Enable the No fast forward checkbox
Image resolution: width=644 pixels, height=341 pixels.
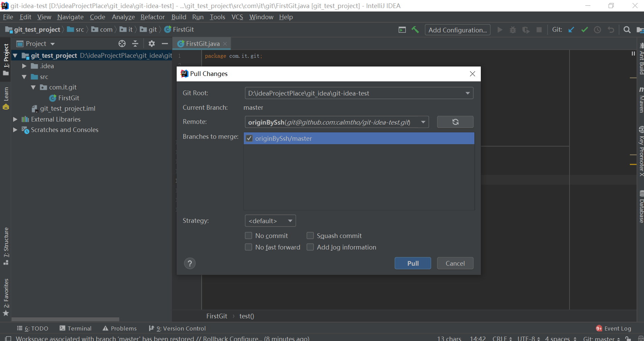(248, 247)
